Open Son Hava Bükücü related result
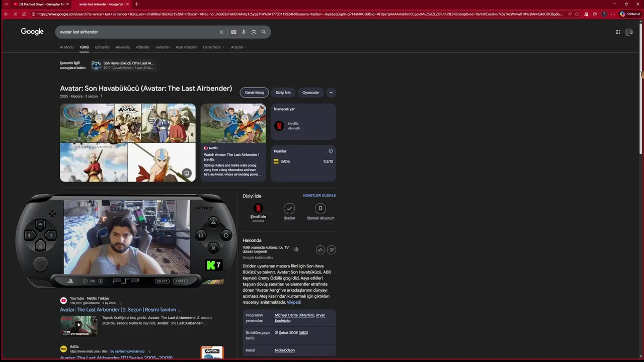Image resolution: width=644 pixels, height=362 pixels. click(x=123, y=65)
